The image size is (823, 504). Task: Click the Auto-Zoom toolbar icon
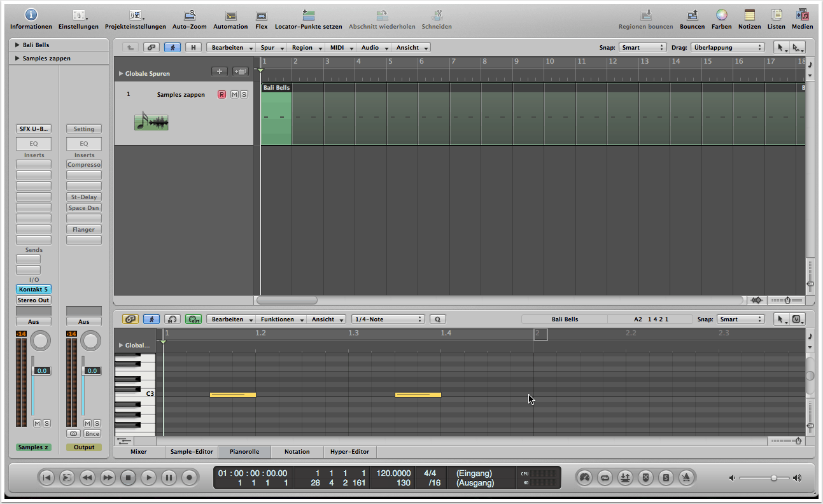(x=189, y=15)
